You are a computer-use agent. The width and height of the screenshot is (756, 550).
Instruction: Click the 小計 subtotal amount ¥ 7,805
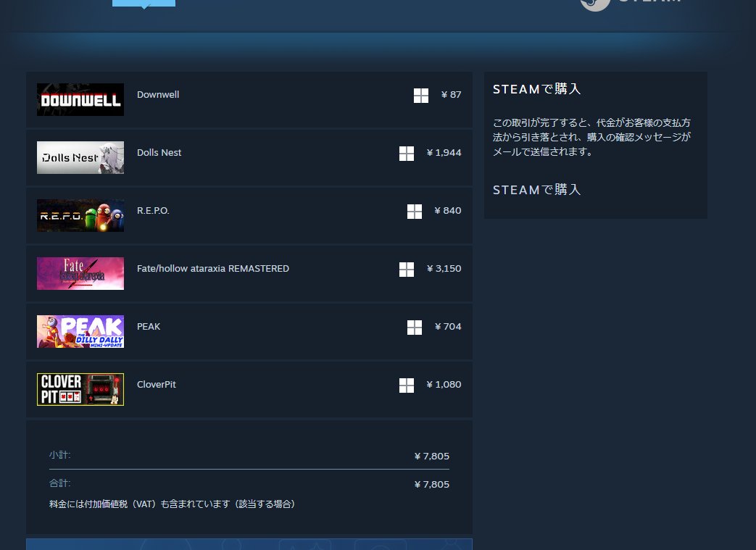point(432,456)
